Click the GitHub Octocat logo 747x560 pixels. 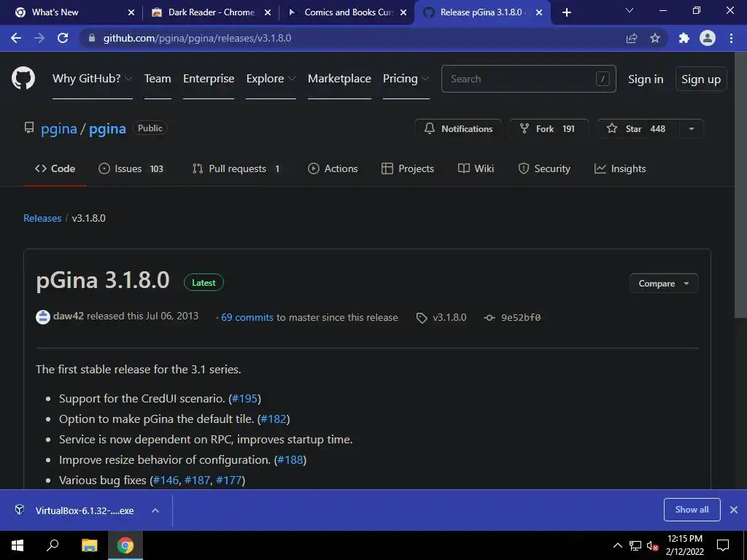coord(23,78)
